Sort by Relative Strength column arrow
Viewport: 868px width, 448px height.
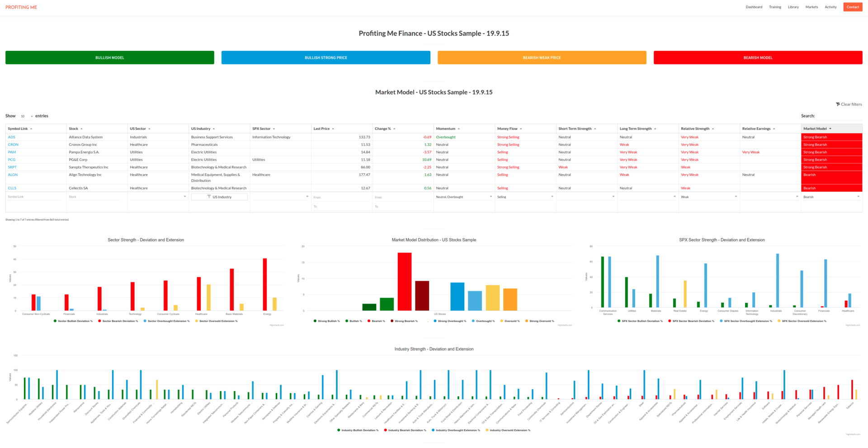tap(713, 129)
